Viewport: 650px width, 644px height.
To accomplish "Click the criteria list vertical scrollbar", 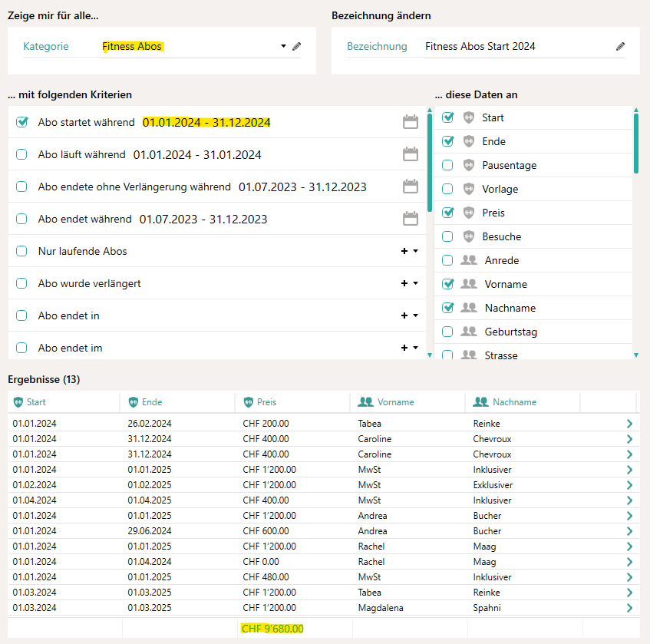I will point(430,161).
